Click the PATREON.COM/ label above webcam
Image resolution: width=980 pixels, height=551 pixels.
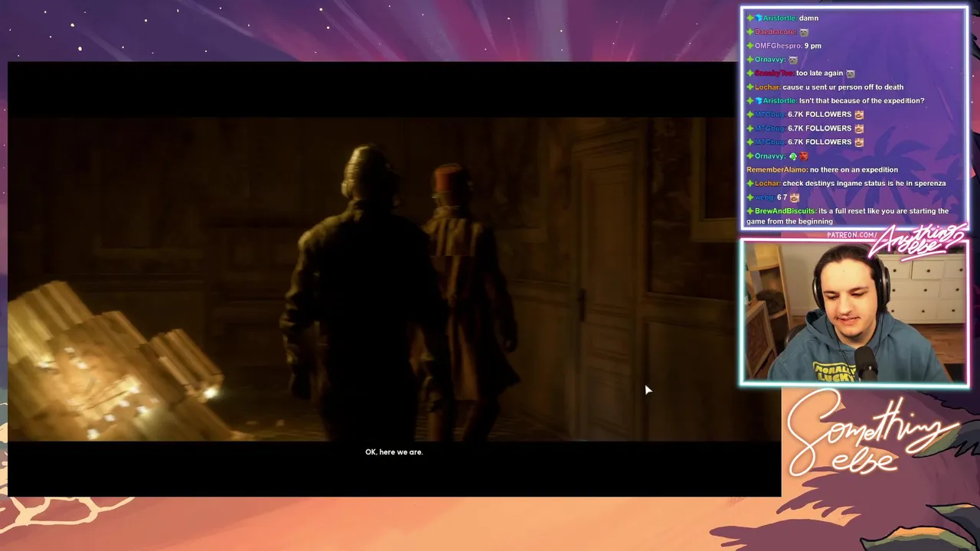coord(852,235)
